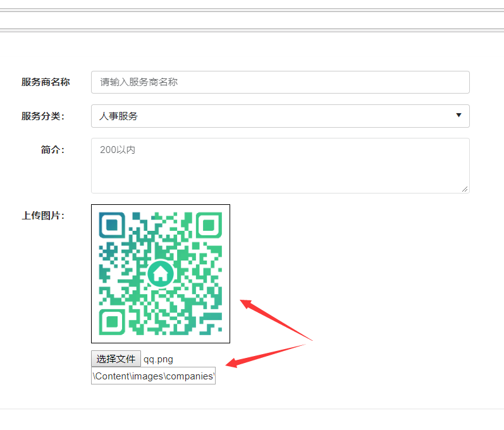Click the 服务商名称 label
The height and width of the screenshot is (430, 504).
pyautogui.click(x=46, y=82)
